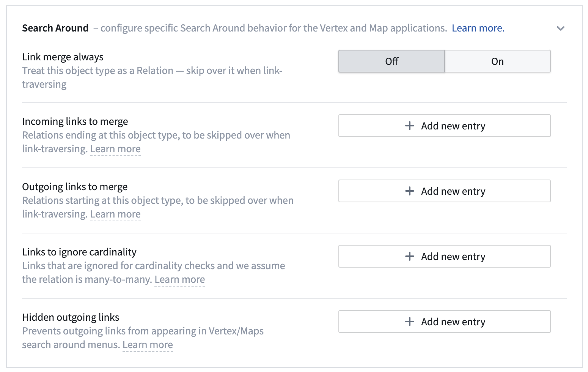Add new entry for Outgoing links to merge
This screenshot has height=372, width=588.
[444, 191]
